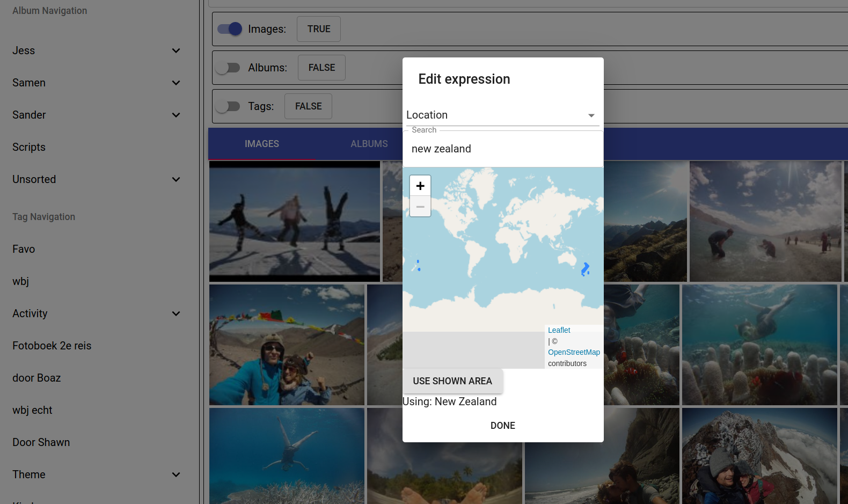Viewport: 848px width, 504px height.
Task: Open the underwater diver above coral photo
Action: 287,456
